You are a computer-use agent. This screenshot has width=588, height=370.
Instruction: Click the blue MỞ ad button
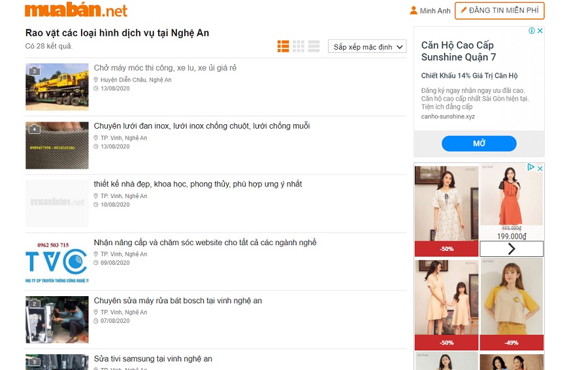pos(479,143)
